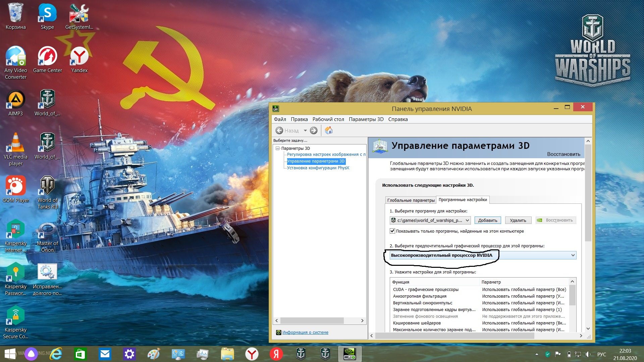Open Yandex browser desktop shortcut
The image size is (644, 362).
[79, 60]
